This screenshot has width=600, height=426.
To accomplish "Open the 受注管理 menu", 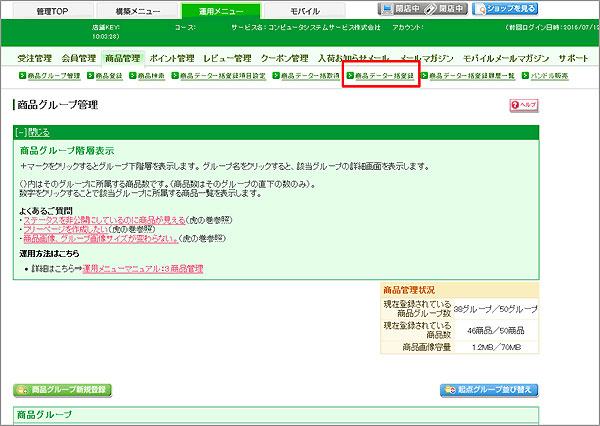I will point(34,59).
